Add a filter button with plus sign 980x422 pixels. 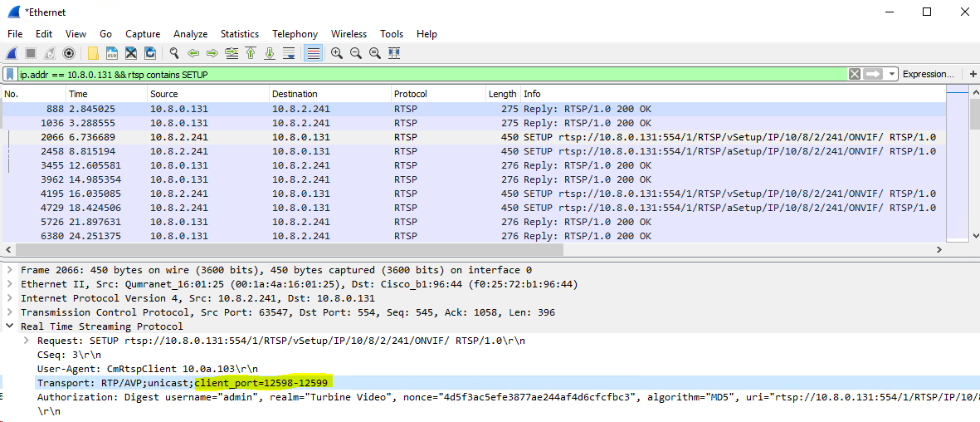point(972,74)
